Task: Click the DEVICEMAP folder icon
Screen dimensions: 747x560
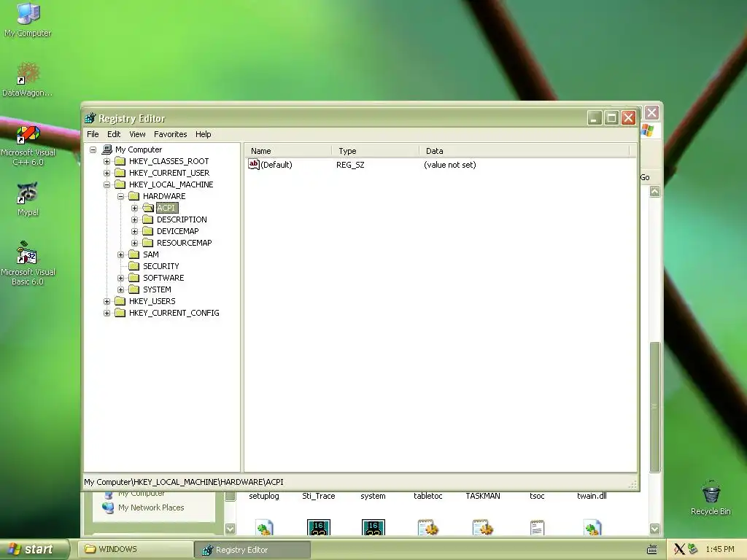Action: point(147,231)
